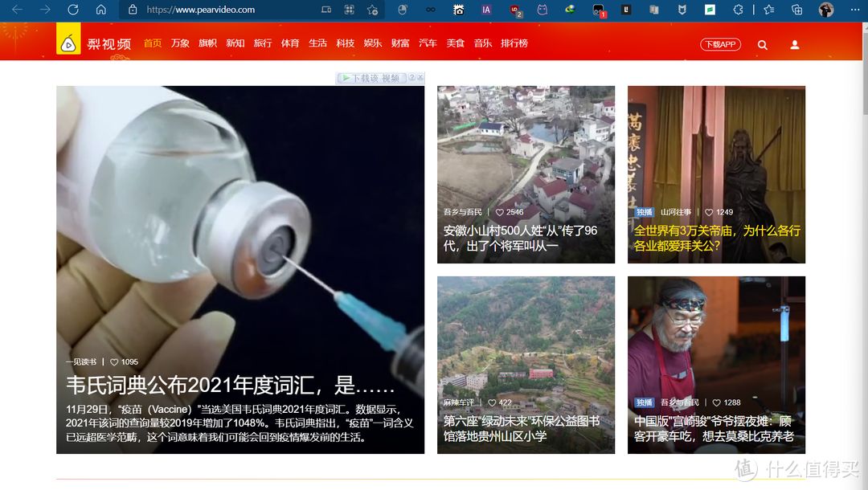Click the 下载APP button

pos(719,44)
